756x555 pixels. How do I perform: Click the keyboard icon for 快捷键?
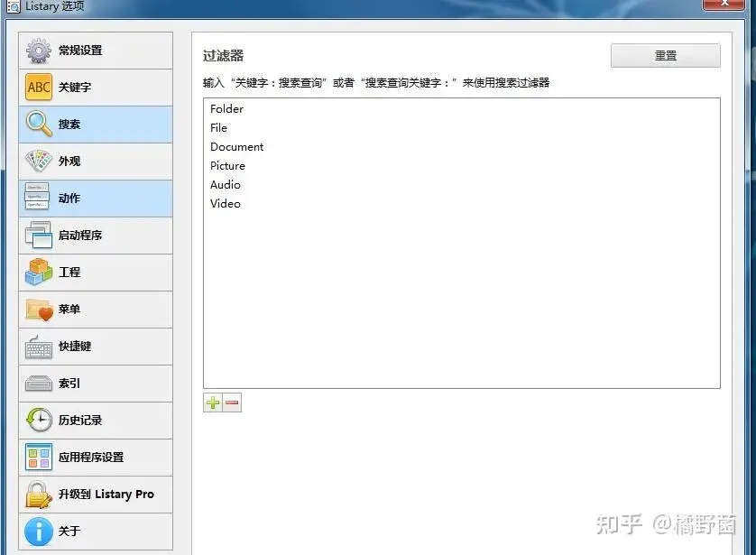click(x=39, y=347)
